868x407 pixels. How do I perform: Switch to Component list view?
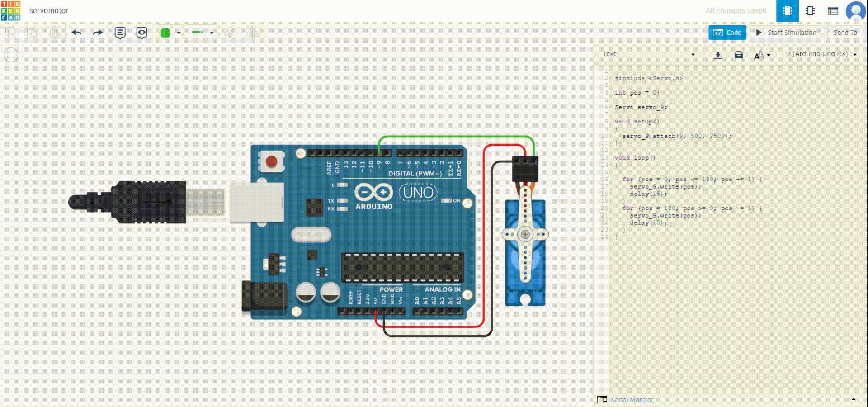[833, 11]
